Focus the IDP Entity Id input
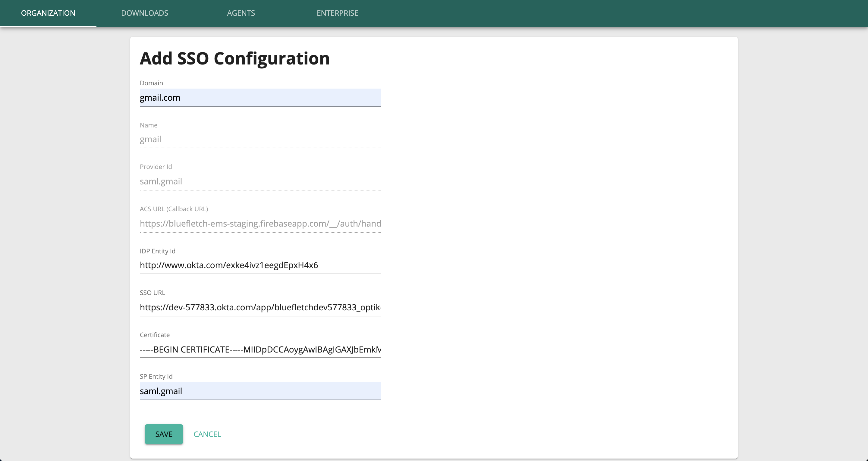868x461 pixels. [x=260, y=265]
